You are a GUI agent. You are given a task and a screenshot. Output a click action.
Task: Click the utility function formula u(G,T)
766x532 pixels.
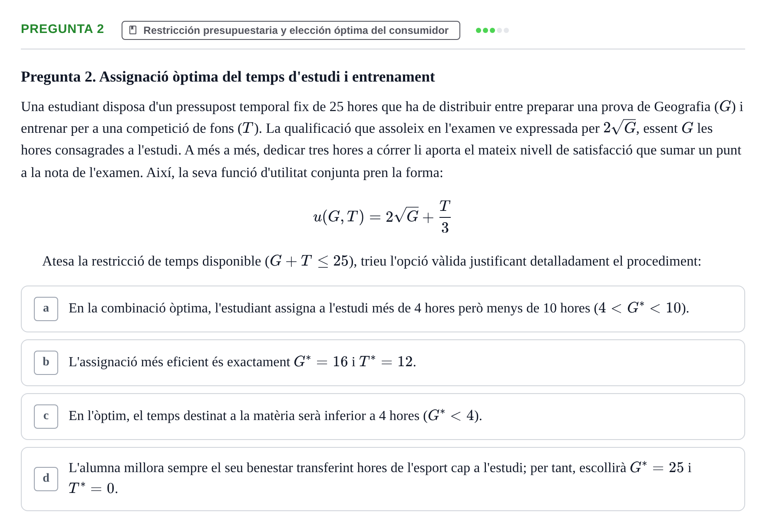pyautogui.click(x=382, y=216)
